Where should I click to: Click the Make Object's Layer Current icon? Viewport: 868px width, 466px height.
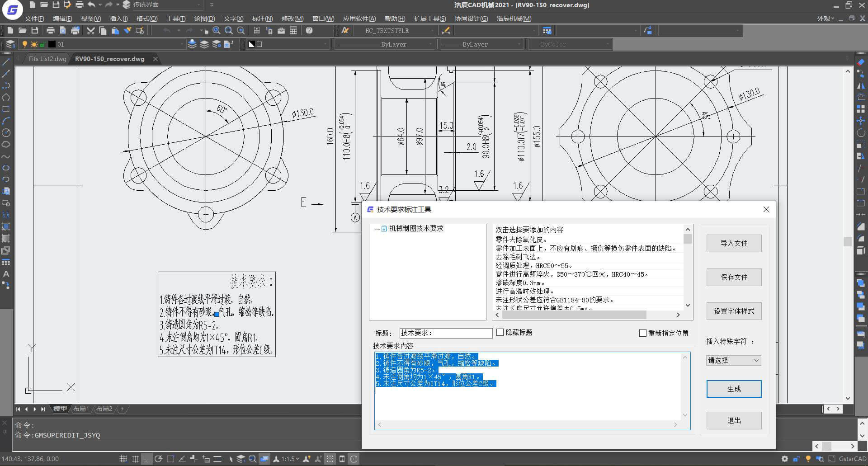click(192, 44)
